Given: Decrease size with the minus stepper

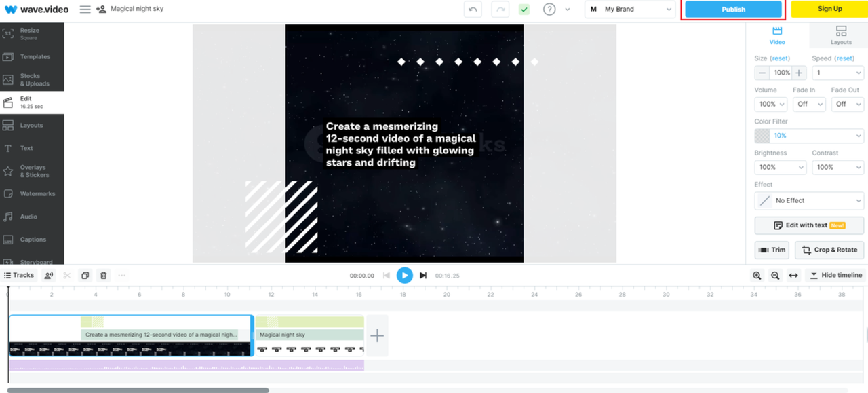Looking at the screenshot, I should [762, 73].
